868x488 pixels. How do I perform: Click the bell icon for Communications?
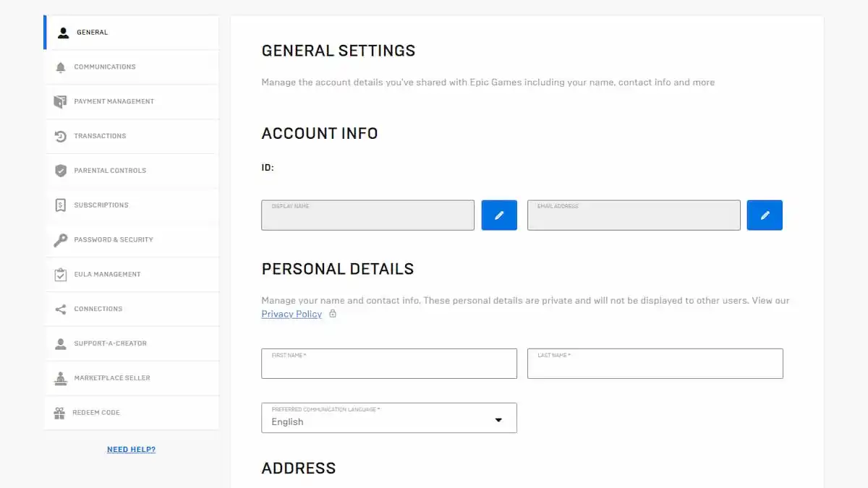pyautogui.click(x=61, y=67)
